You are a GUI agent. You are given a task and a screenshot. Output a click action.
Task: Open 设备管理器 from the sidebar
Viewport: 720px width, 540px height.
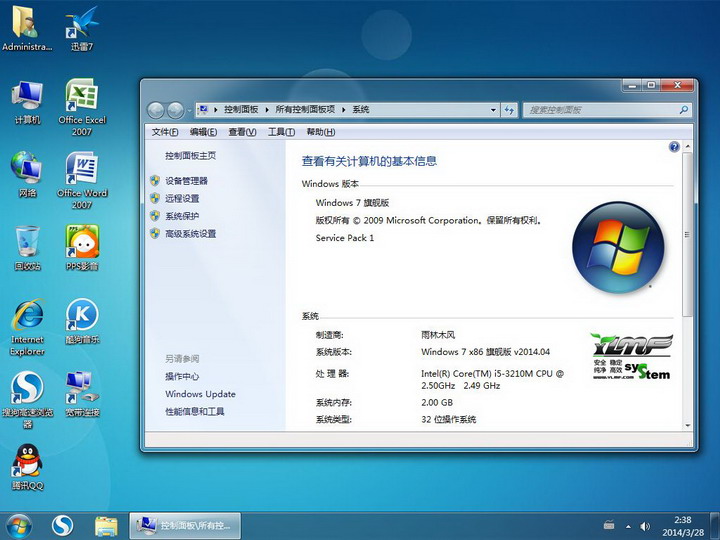(186, 181)
